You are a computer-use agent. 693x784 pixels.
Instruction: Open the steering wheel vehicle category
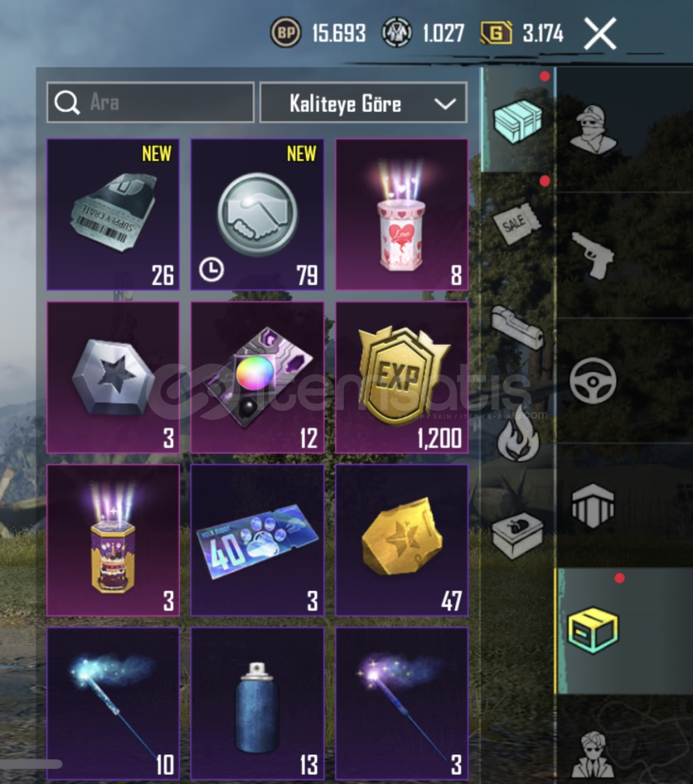[x=593, y=380]
